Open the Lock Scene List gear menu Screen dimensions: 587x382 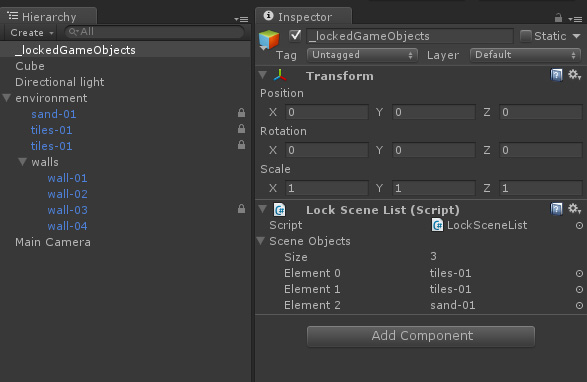[x=574, y=209]
